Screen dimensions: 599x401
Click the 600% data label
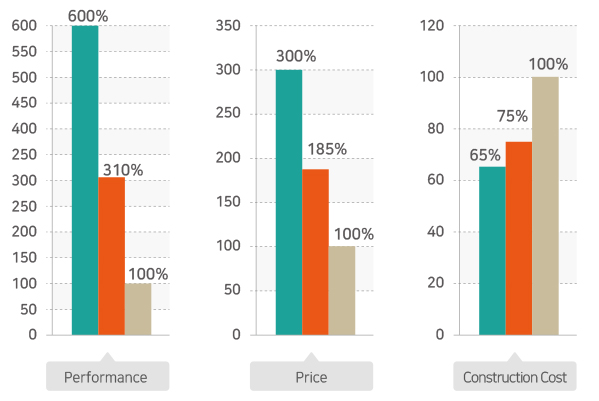point(88,16)
